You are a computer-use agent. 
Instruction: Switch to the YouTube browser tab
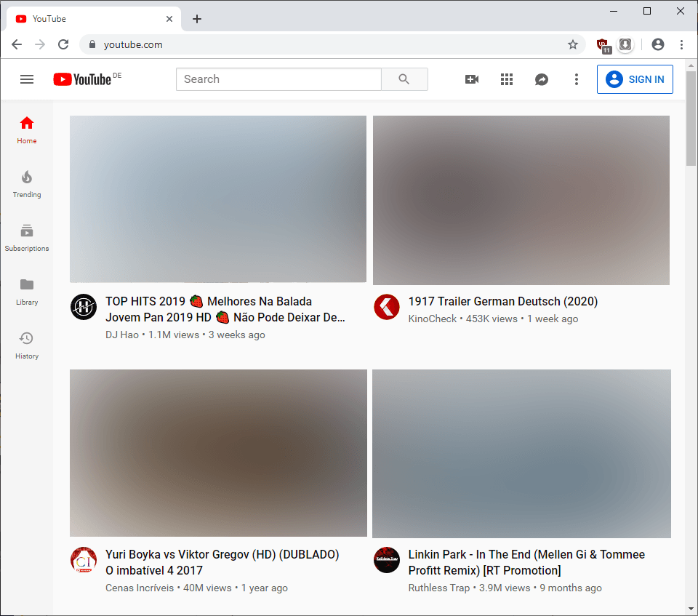point(87,18)
